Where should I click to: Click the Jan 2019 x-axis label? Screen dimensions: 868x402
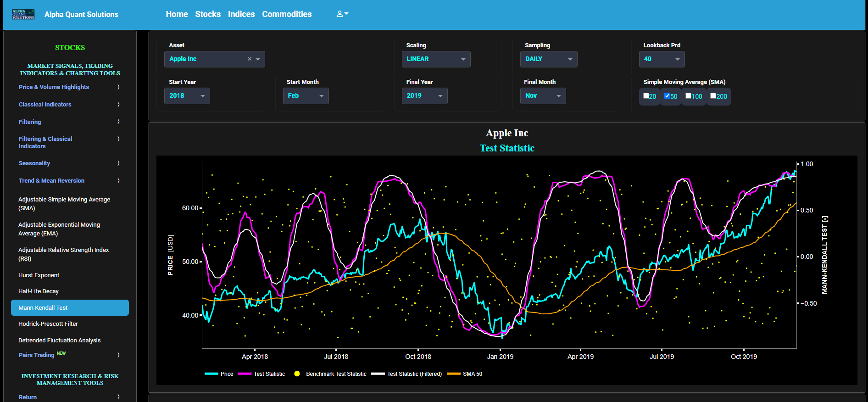pyautogui.click(x=500, y=357)
